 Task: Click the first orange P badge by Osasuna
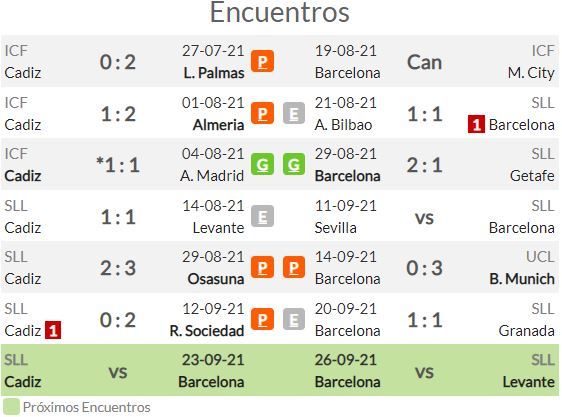262,267
